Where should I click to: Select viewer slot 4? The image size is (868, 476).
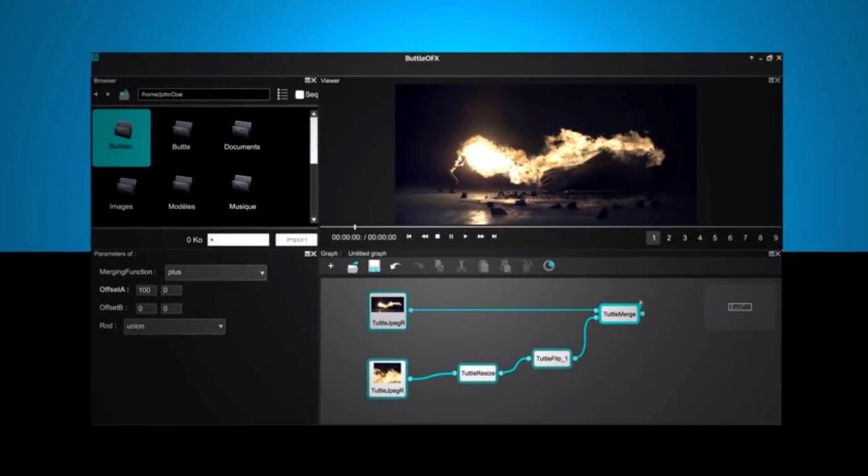click(x=700, y=238)
